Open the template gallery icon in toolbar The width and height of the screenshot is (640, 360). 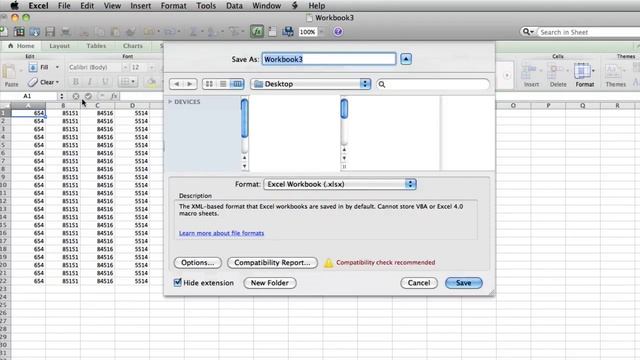coord(19,32)
